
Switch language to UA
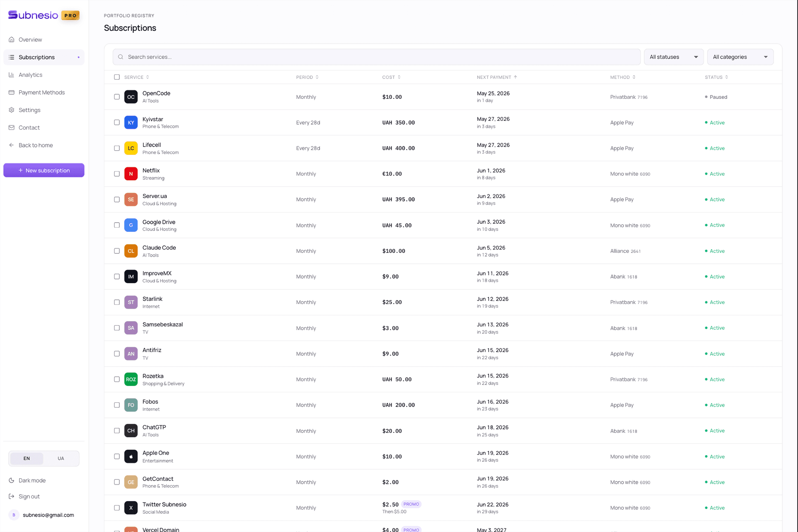click(61, 458)
